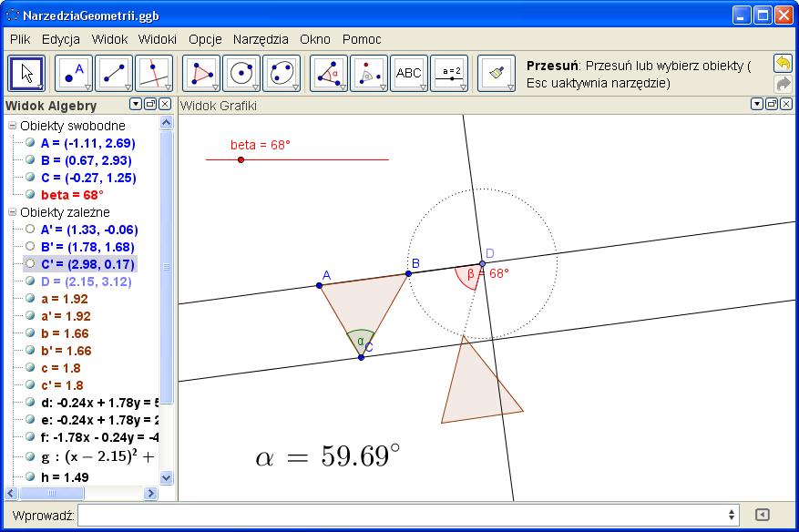This screenshot has width=799, height=532.
Task: Select the Polygon tool
Action: [201, 74]
